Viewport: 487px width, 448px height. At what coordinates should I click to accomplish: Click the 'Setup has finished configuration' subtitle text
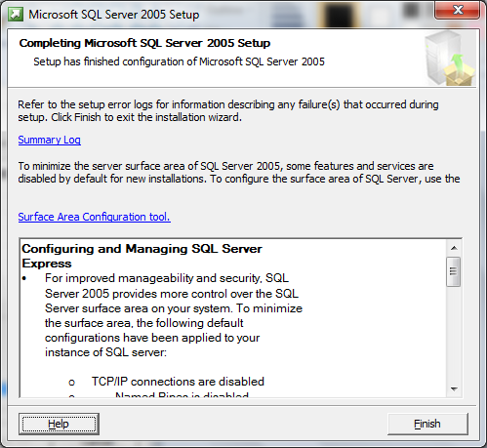coord(180,61)
